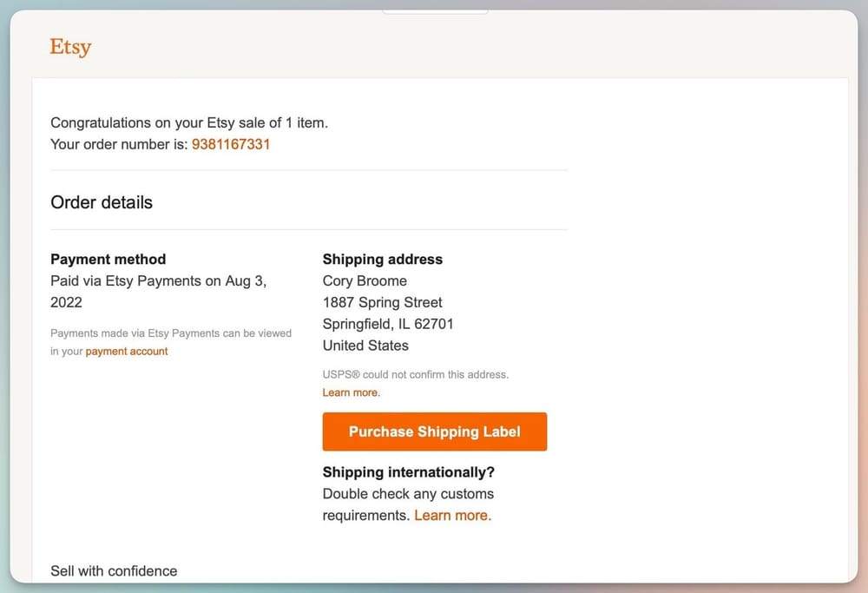Click the USPS could not confirm address notice
Image resolution: width=868 pixels, height=593 pixels.
(415, 374)
